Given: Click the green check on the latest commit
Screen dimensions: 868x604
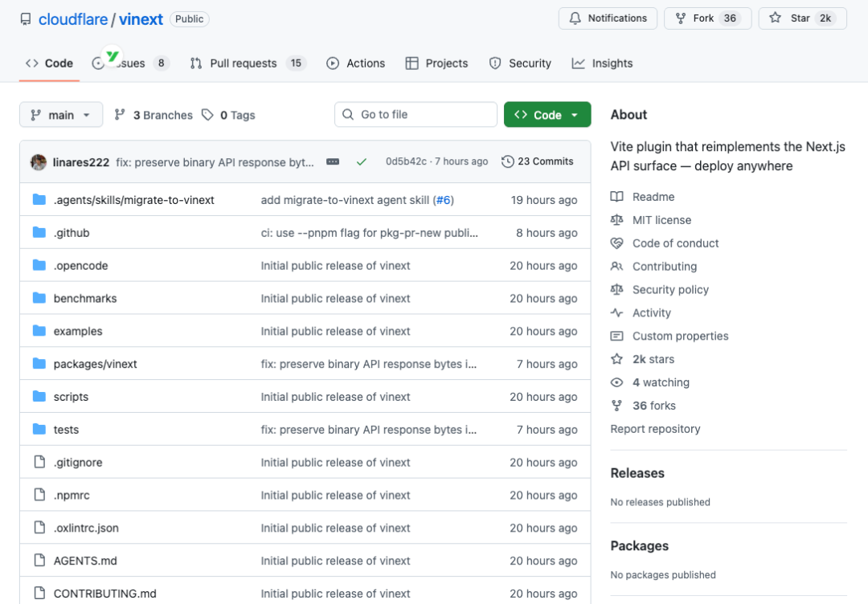Looking at the screenshot, I should point(362,161).
